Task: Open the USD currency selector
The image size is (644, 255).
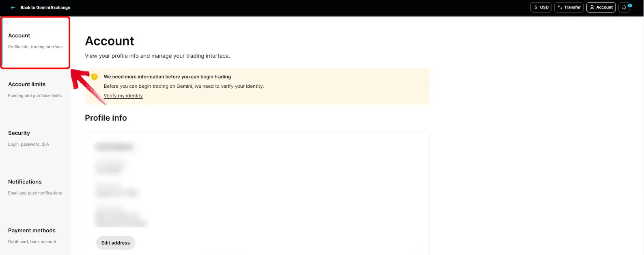Action: 541,7
